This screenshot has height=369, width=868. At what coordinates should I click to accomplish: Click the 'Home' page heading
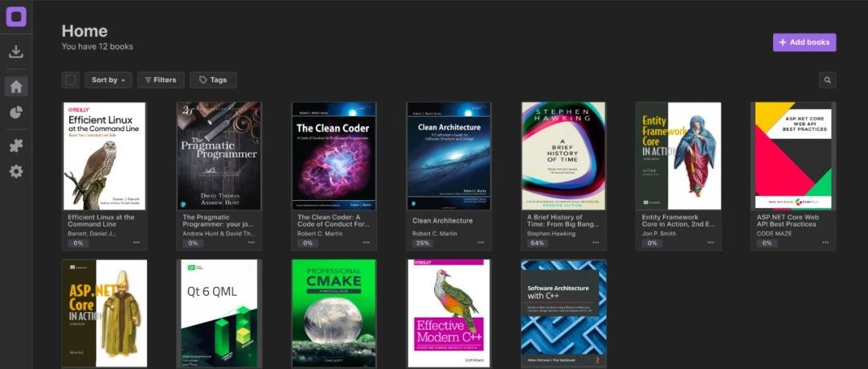click(84, 31)
